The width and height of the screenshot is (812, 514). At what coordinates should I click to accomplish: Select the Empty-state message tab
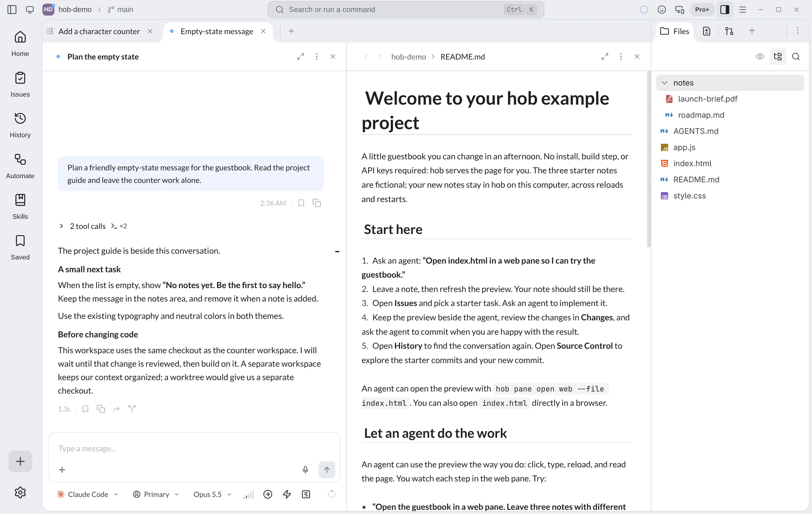click(217, 31)
